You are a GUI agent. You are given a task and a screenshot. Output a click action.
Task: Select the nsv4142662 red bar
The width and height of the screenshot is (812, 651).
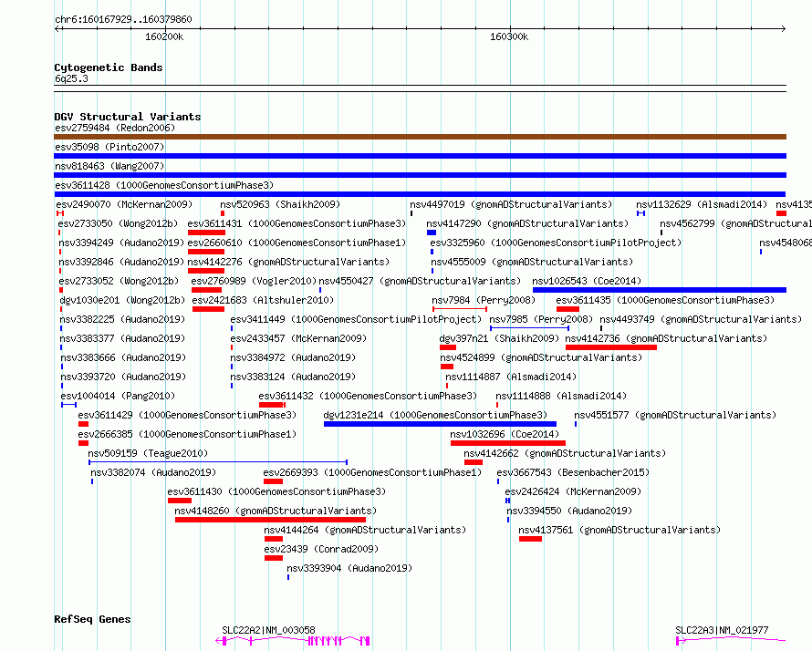pyautogui.click(x=474, y=462)
